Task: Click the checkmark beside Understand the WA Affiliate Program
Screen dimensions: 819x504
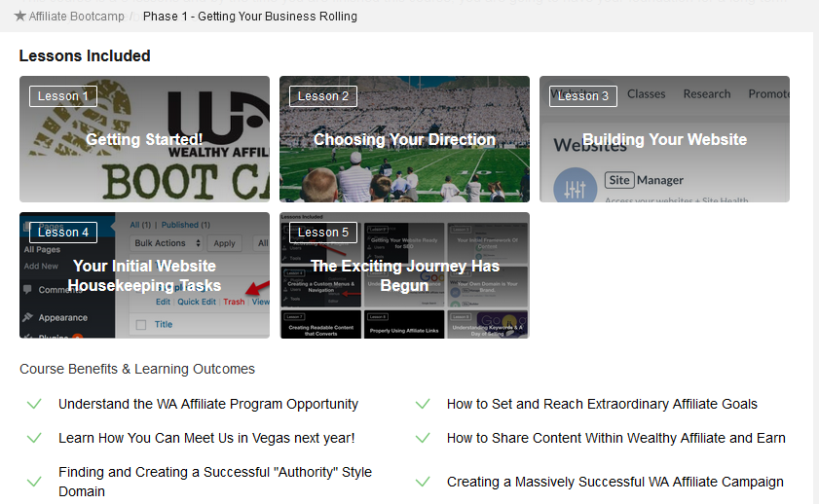Action: [x=34, y=404]
